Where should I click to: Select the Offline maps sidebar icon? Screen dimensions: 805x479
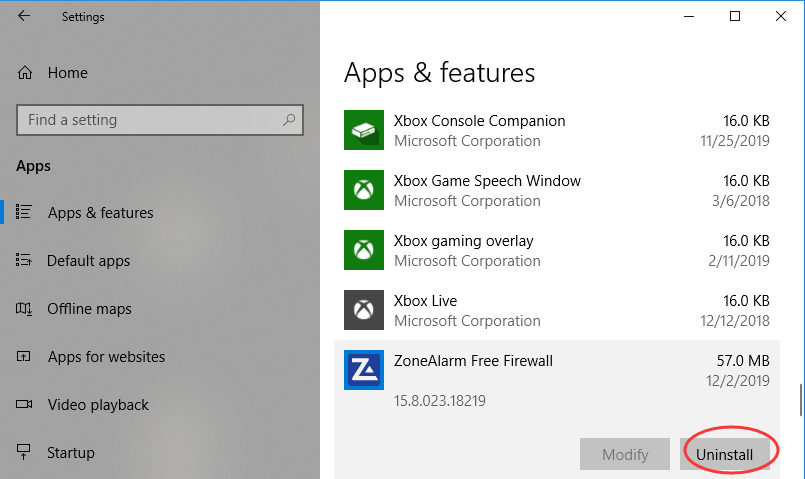24,309
